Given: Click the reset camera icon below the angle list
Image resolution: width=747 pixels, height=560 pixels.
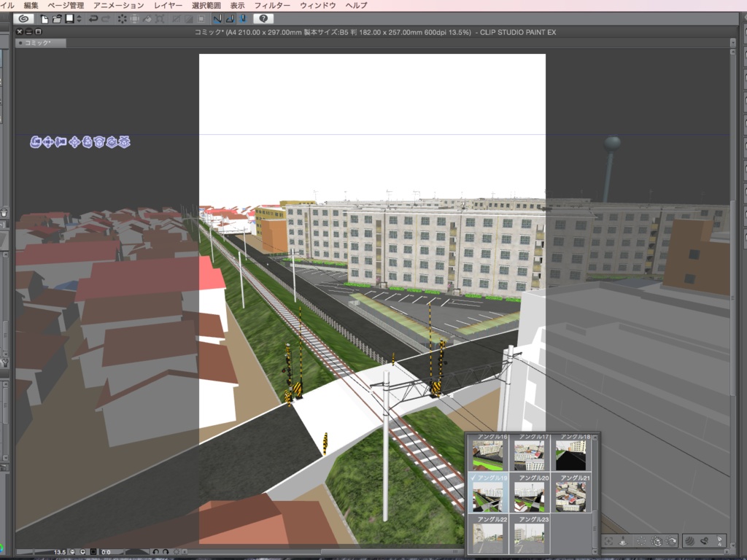Looking at the screenshot, I should (x=608, y=541).
